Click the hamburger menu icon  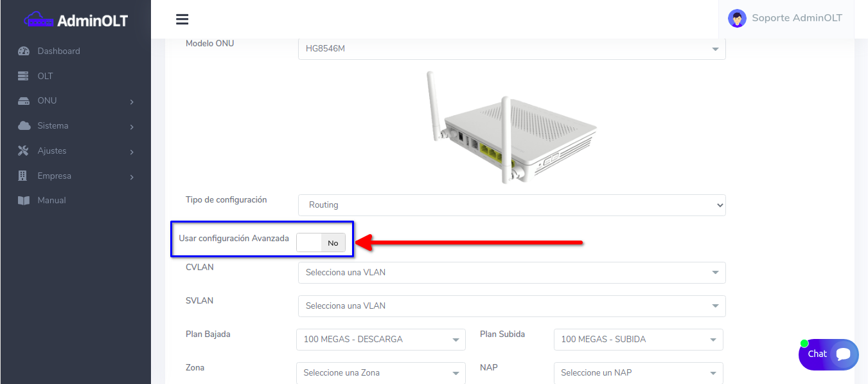tap(182, 19)
